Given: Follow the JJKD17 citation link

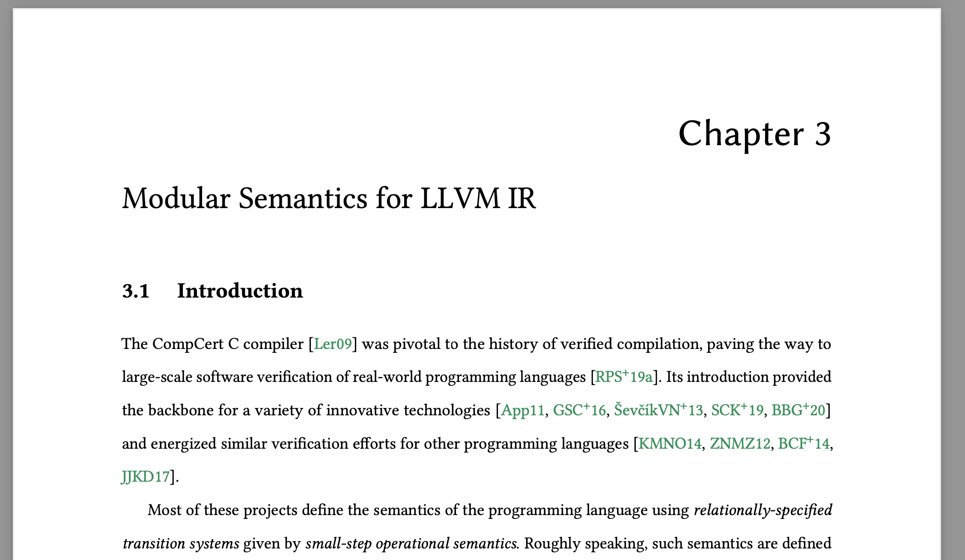Looking at the screenshot, I should point(146,477).
